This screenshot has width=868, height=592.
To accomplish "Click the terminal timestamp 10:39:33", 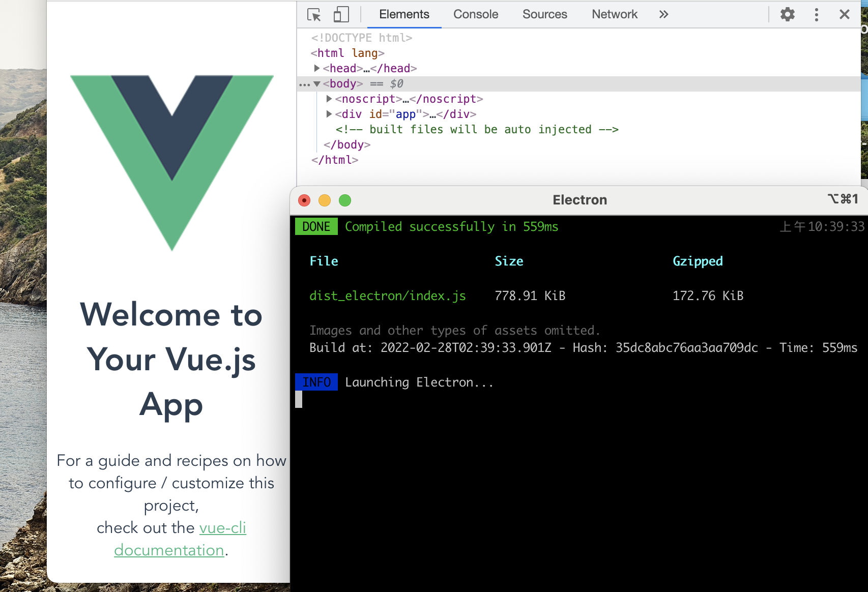I will point(822,226).
